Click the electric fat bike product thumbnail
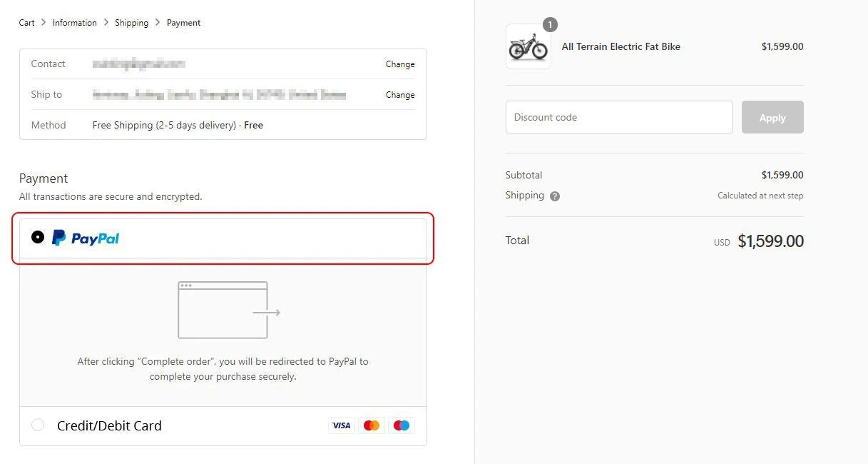The width and height of the screenshot is (868, 464). pos(528,46)
